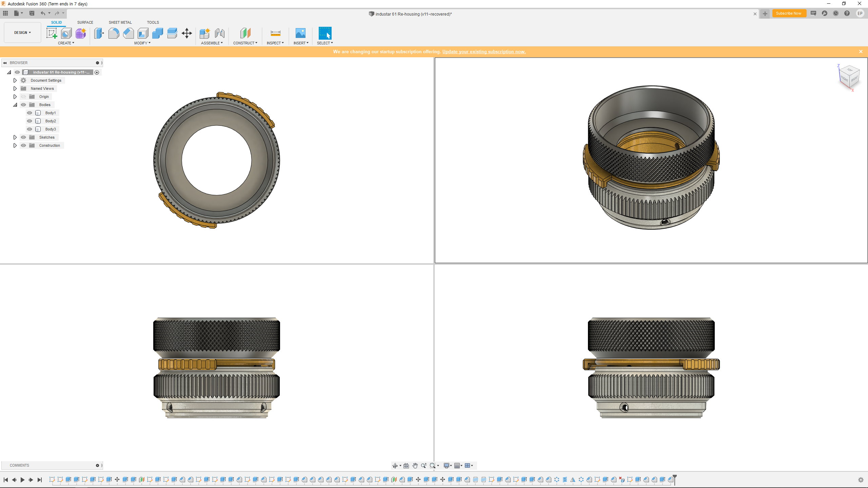Collapse the Bodies folder
868x488 pixels.
(15, 105)
